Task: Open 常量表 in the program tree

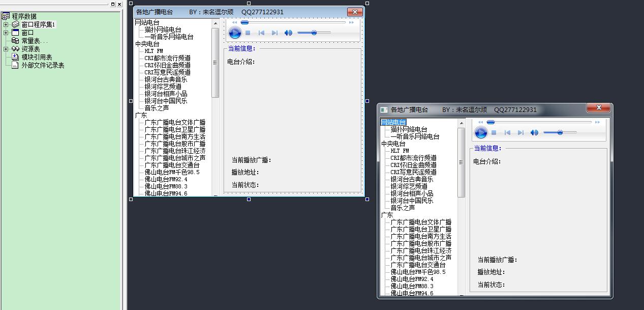Action: [x=35, y=41]
